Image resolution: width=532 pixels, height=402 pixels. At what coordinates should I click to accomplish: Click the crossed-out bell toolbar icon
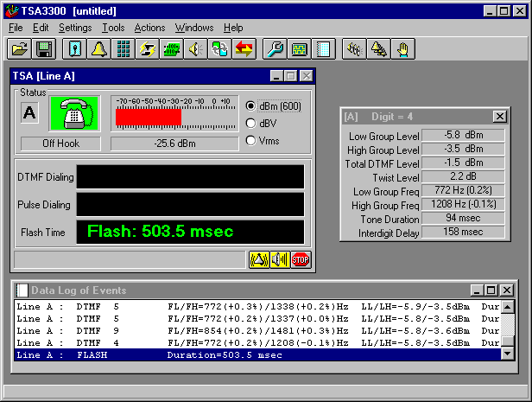pos(378,49)
